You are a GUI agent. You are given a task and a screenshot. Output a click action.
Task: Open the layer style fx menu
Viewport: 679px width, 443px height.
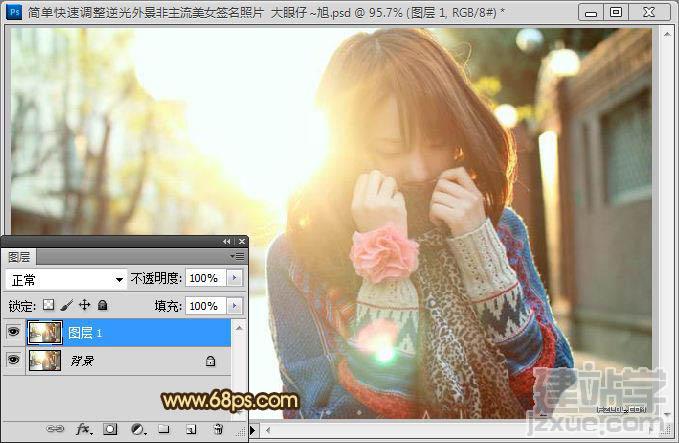83,429
